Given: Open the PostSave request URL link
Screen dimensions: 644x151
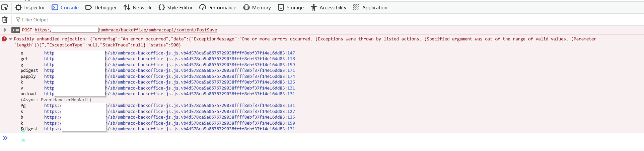Looking at the screenshot, I should (158, 30).
